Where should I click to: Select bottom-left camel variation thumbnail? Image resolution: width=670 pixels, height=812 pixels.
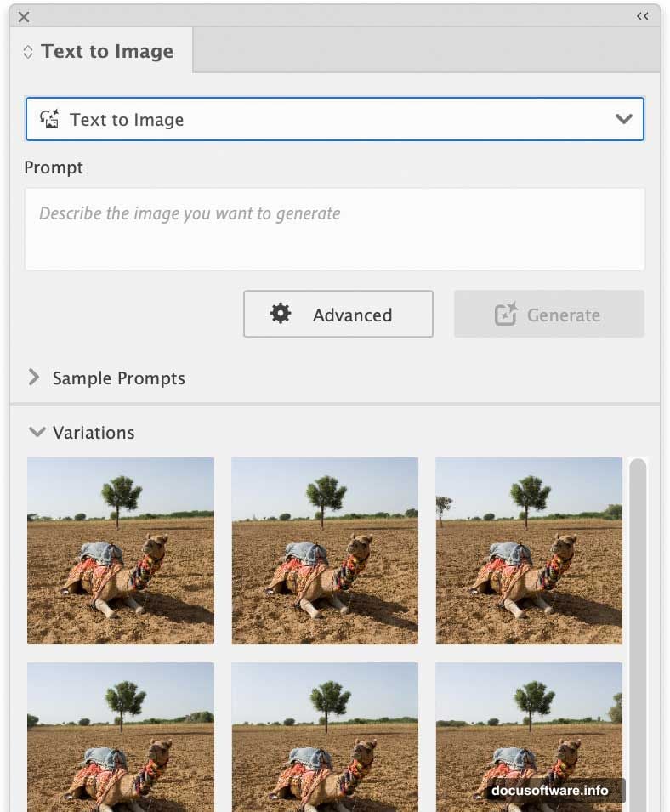click(121, 736)
